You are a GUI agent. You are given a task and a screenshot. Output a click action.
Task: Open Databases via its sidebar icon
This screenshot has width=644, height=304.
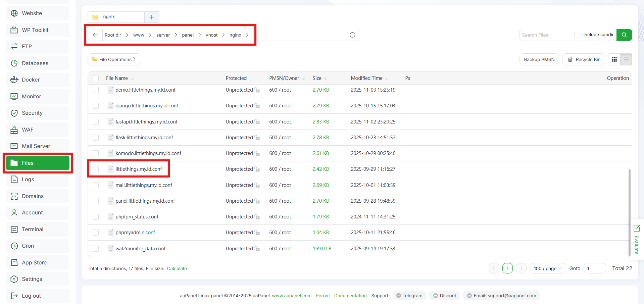pos(14,63)
